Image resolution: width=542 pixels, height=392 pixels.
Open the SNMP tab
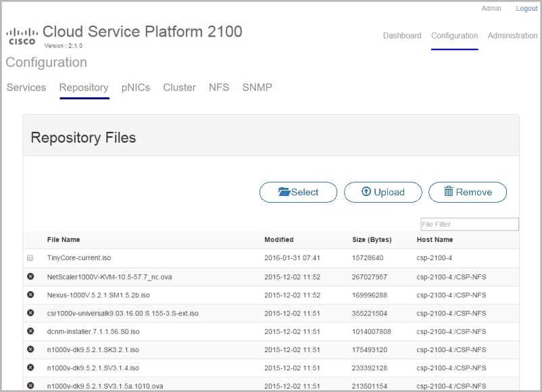click(x=257, y=87)
